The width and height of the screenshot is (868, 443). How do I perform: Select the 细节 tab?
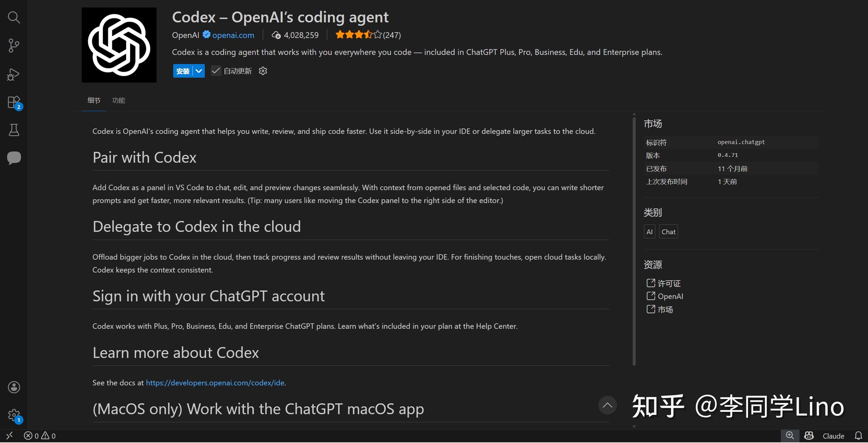(94, 100)
